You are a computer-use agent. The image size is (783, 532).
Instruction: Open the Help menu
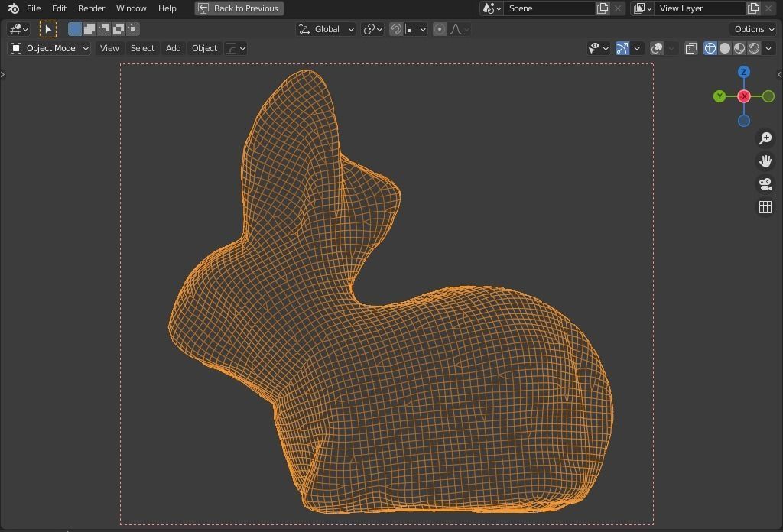(x=167, y=8)
